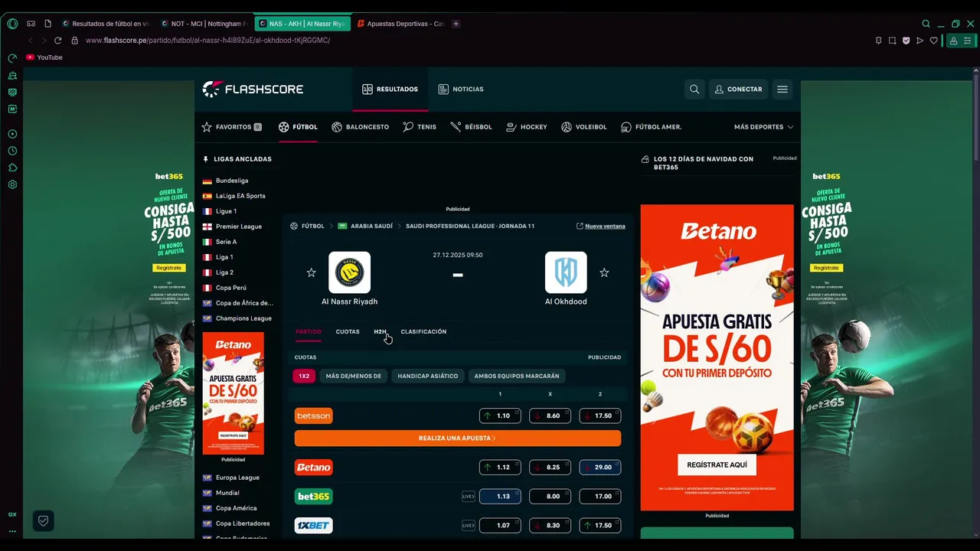Click the bet365 draw odds 8.00

pyautogui.click(x=550, y=497)
